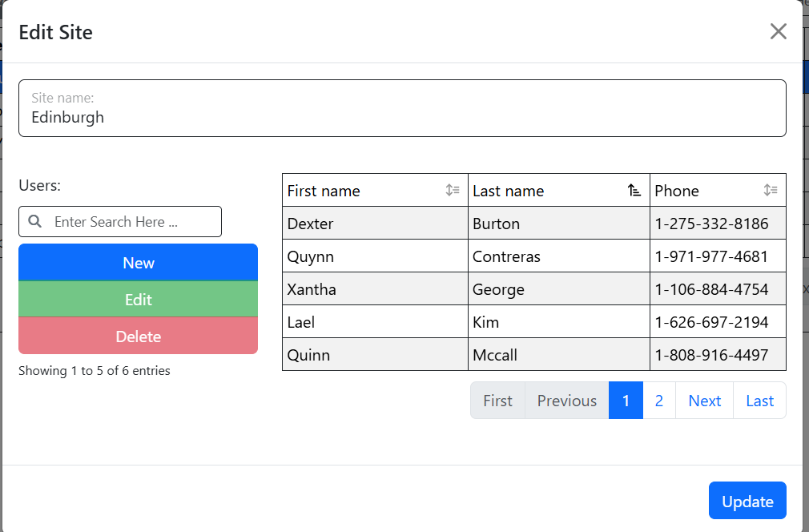Click the sort icon in First name column

(453, 191)
